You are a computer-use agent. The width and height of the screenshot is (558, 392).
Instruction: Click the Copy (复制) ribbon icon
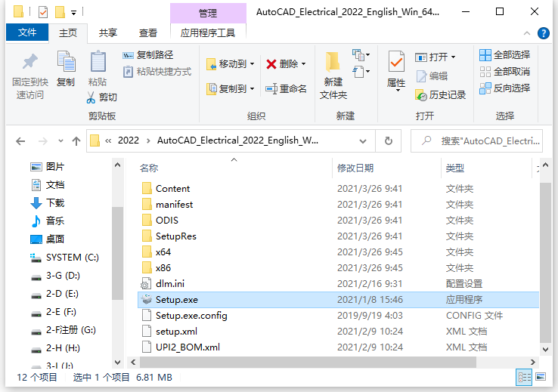[x=67, y=61]
